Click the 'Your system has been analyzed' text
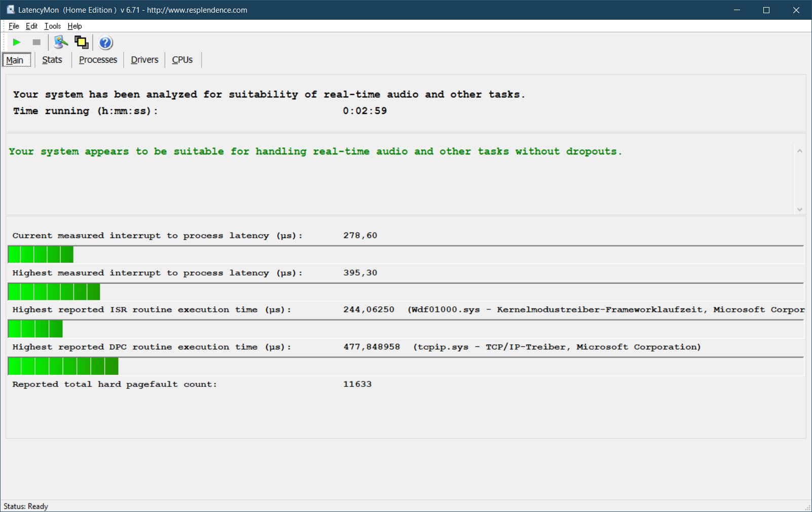Image resolution: width=812 pixels, height=512 pixels. point(269,95)
